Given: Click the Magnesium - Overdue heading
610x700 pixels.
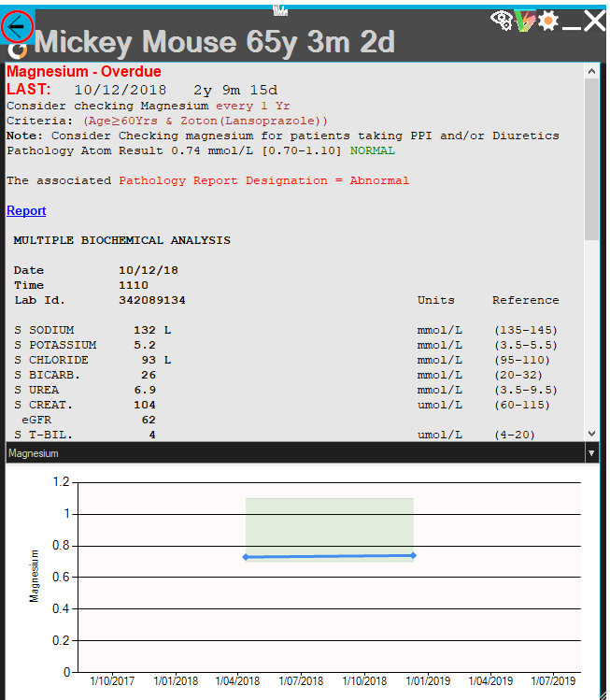Looking at the screenshot, I should click(x=84, y=72).
